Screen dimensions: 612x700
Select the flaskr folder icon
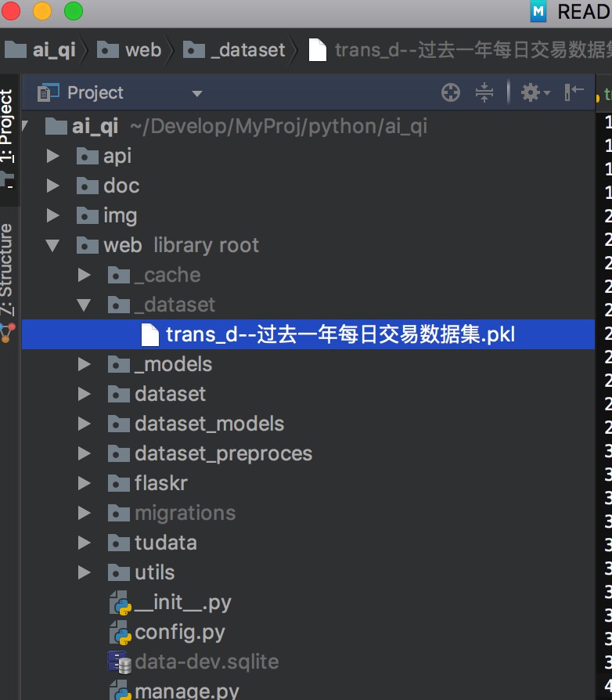pyautogui.click(x=119, y=483)
